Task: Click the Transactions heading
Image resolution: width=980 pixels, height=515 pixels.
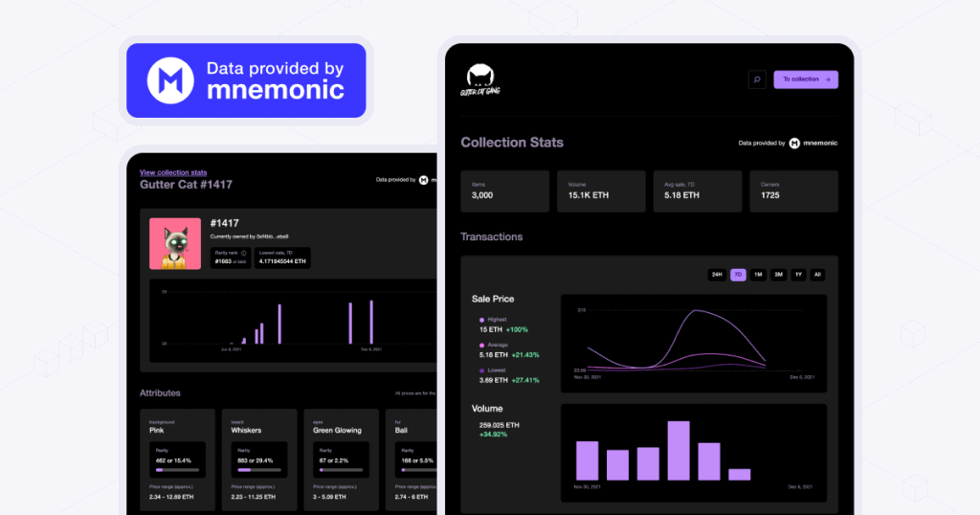Action: pyautogui.click(x=491, y=236)
